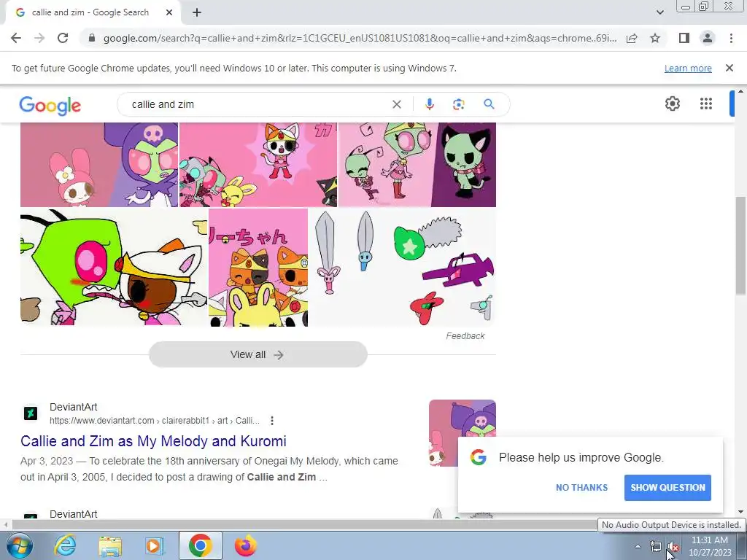The height and width of the screenshot is (560, 747).
Task: Click SHOW QUESTION on the survey
Action: (x=667, y=488)
